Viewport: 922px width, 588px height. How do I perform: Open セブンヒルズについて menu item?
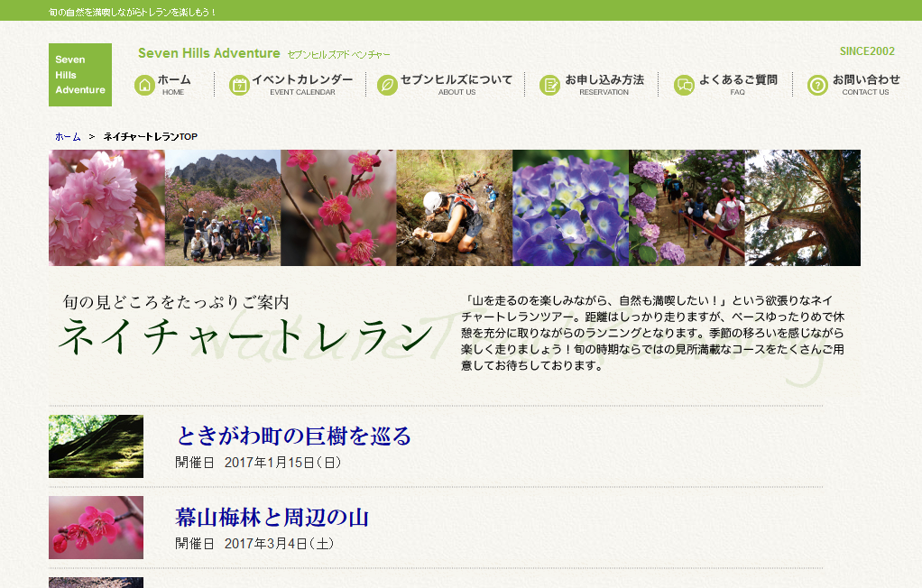click(x=445, y=85)
